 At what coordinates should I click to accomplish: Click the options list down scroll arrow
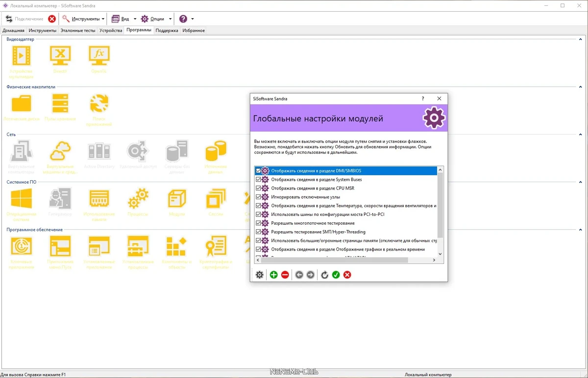click(440, 254)
